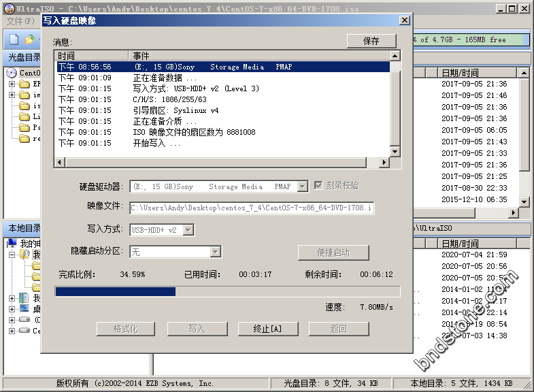This screenshot has width=534, height=392.
Task: Click the 光盘目录 panel header
Action: pos(24,57)
